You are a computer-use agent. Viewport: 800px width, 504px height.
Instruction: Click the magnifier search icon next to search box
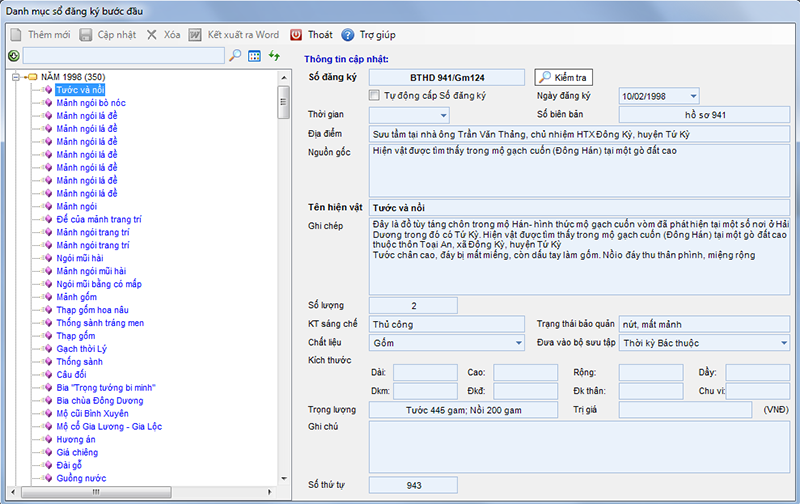(x=235, y=56)
